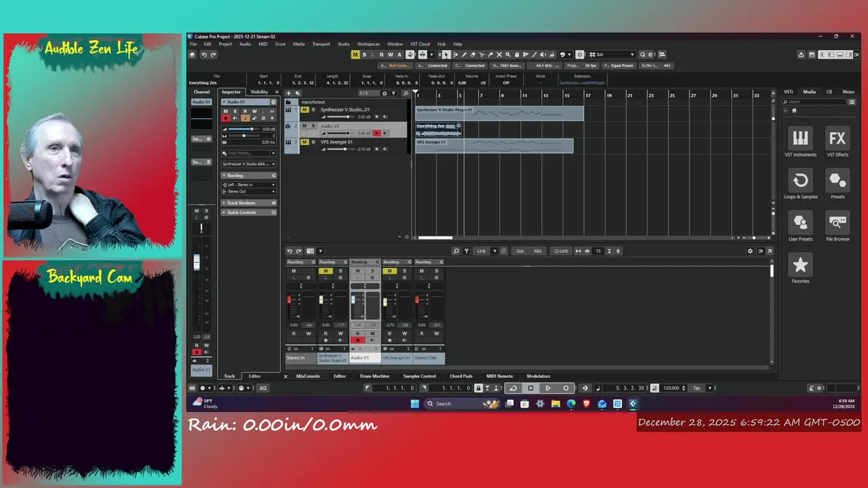The image size is (868, 488).
Task: Click the Add Track plus button
Action: 289,93
